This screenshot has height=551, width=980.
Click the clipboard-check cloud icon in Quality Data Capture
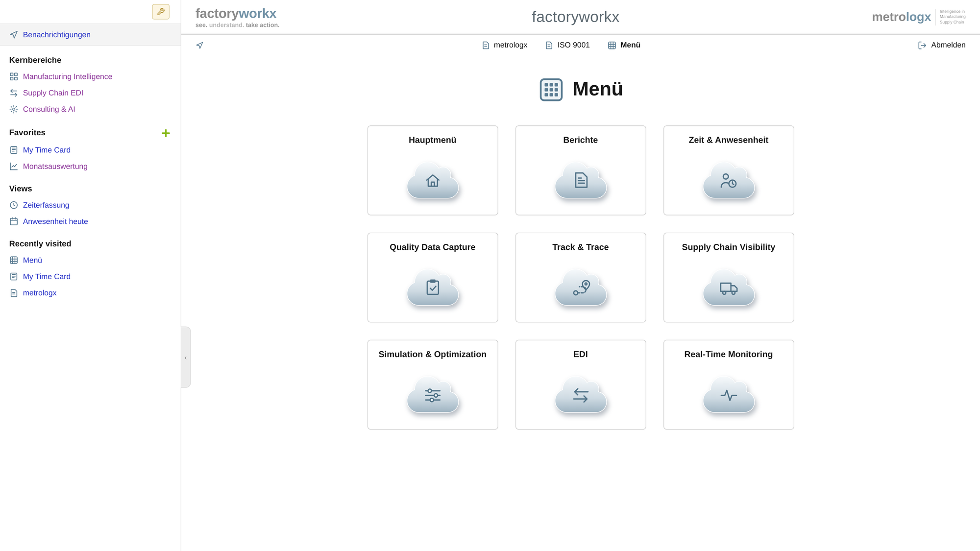[433, 287]
